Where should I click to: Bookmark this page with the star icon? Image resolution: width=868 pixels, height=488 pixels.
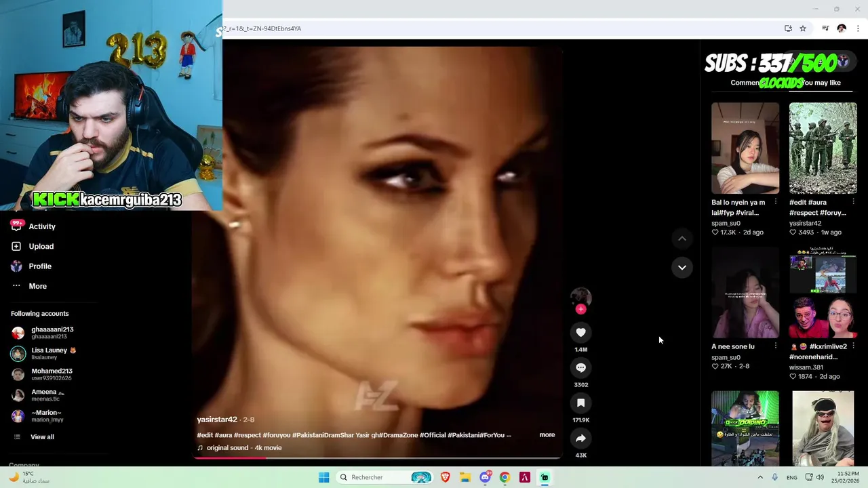point(803,28)
